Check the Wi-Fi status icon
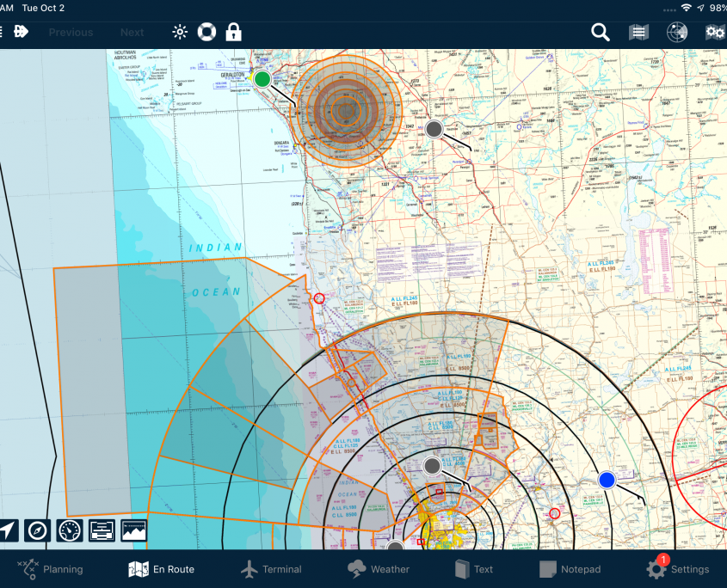 [687, 8]
